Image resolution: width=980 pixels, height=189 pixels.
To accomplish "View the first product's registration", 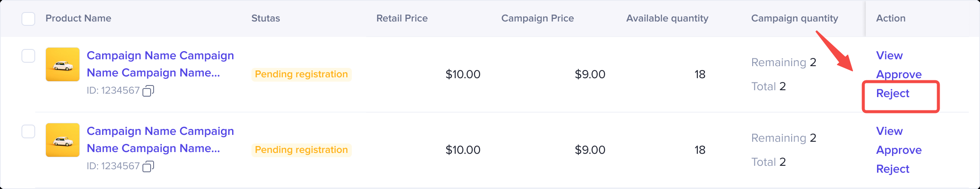I will tap(889, 55).
